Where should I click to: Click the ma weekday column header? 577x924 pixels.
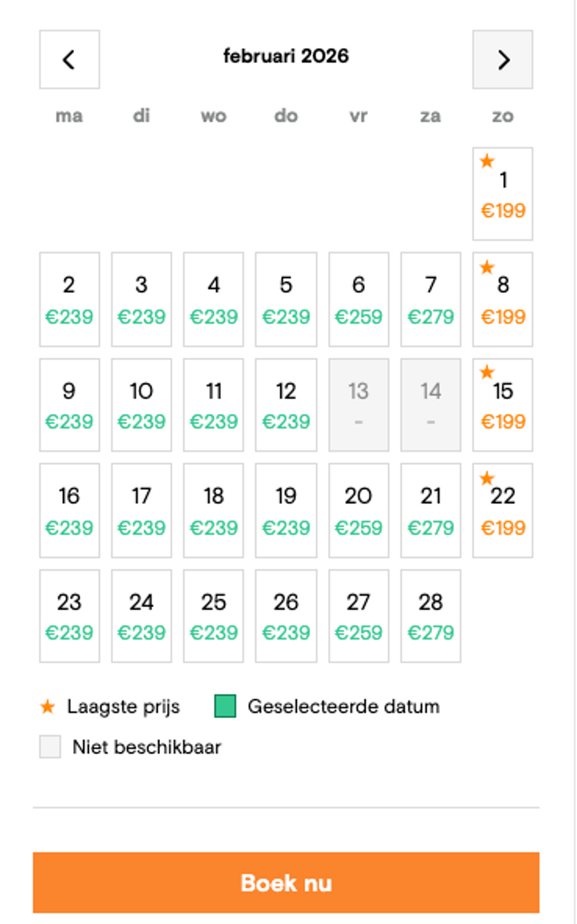69,116
